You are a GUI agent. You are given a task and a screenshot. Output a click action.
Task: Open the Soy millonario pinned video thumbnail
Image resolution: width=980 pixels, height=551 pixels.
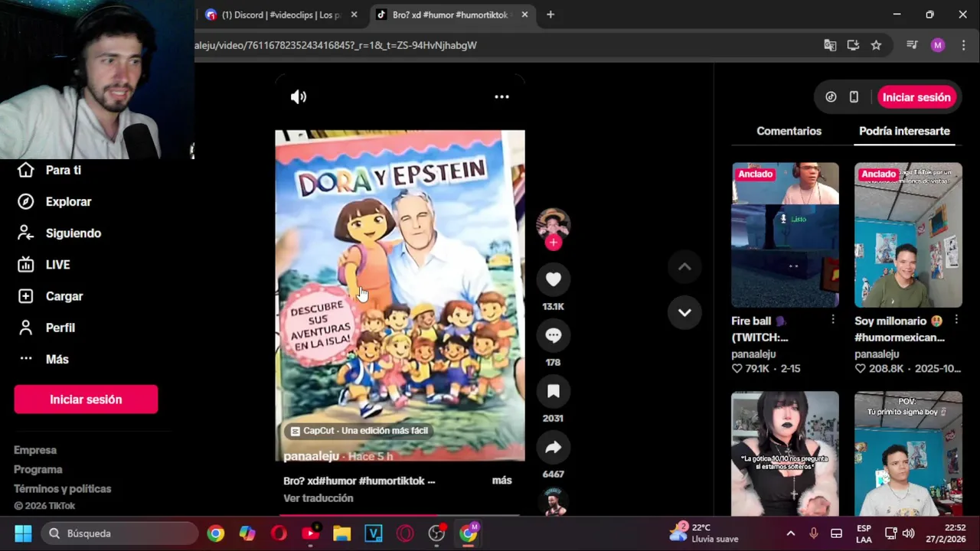(x=908, y=234)
